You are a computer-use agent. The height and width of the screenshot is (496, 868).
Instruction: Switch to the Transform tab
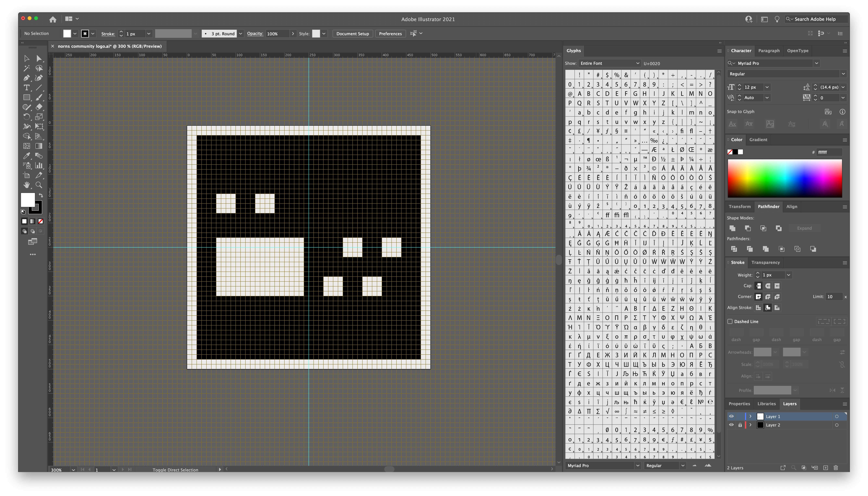[x=740, y=206]
